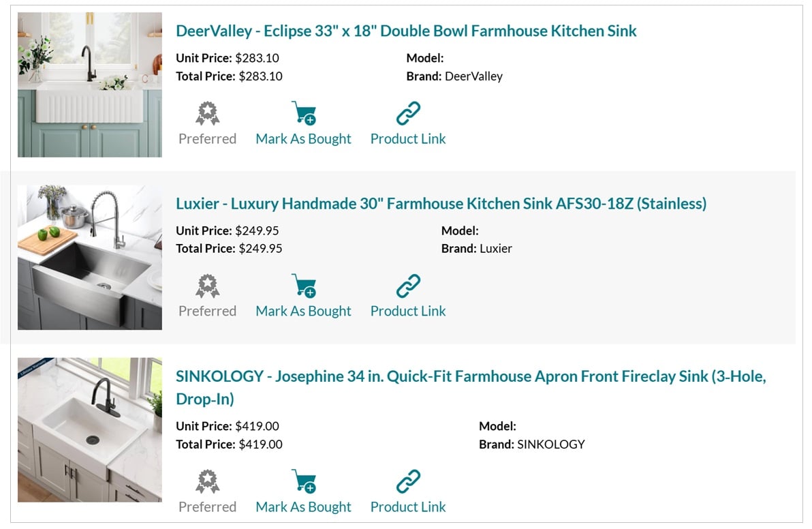The width and height of the screenshot is (812, 529).
Task: Click the Preferred ribbon icon for DeerValley sink
Action: click(x=207, y=112)
